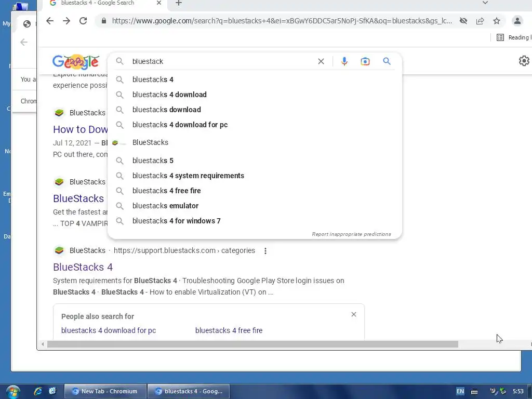The image size is (532, 399).
Task: Open the user profile avatar menu
Action: (517, 21)
